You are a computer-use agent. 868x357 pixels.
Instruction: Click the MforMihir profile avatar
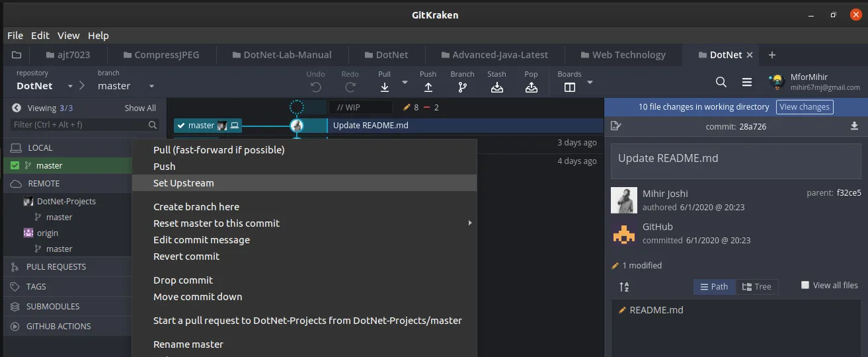coord(777,82)
